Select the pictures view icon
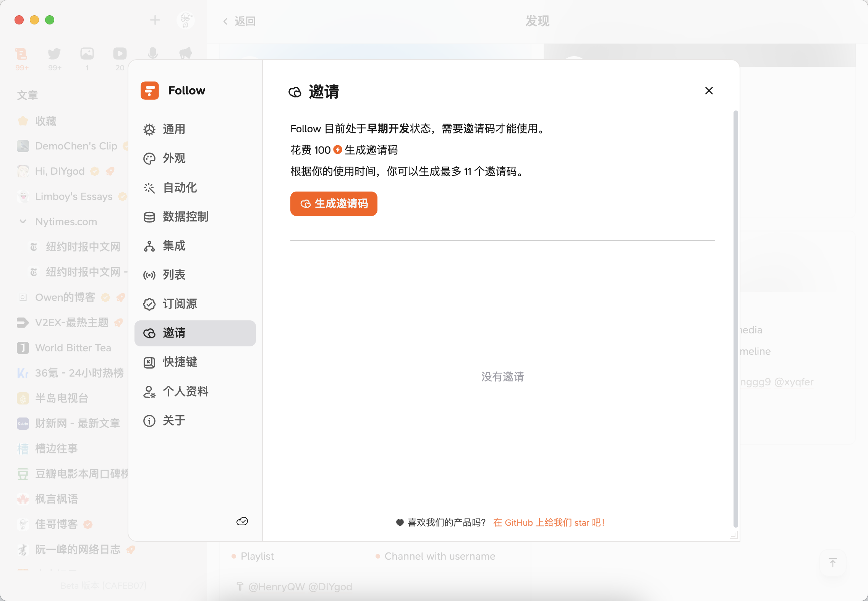 [87, 58]
